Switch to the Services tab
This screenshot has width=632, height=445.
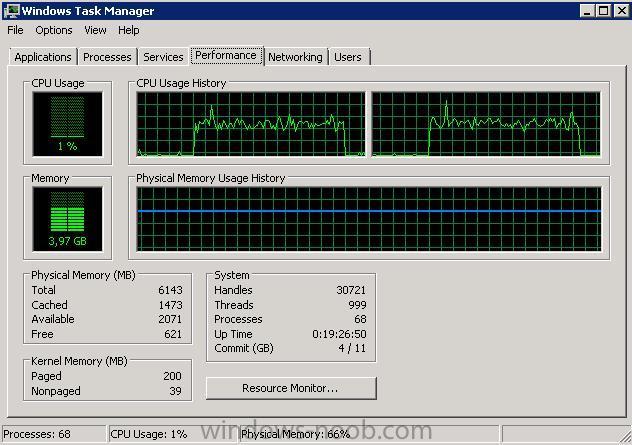click(x=163, y=57)
